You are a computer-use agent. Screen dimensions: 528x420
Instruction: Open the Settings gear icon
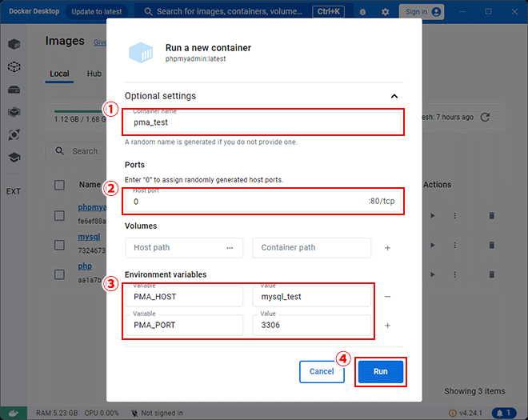click(385, 12)
